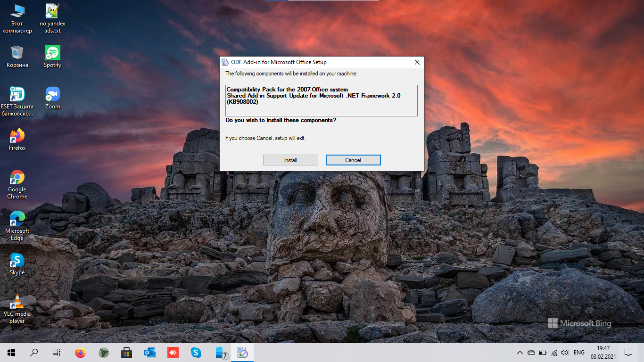Check the battery tray icon
Screen dimensions: 644x362
(x=543, y=353)
